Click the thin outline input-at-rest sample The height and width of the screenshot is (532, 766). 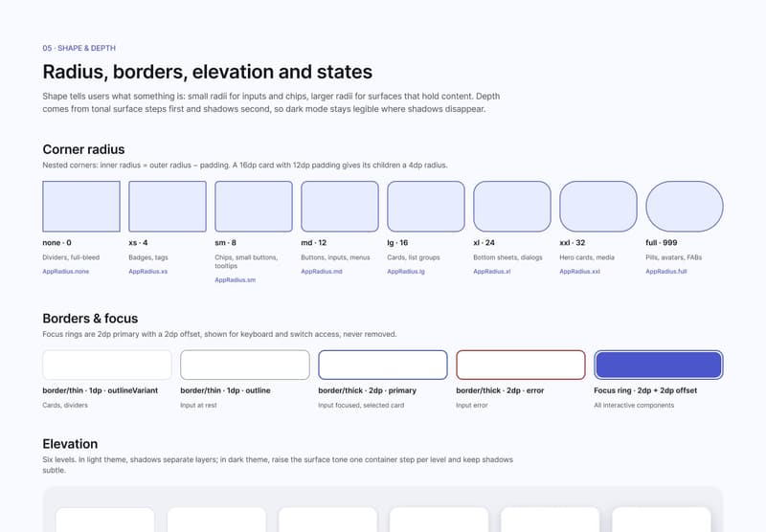245,365
